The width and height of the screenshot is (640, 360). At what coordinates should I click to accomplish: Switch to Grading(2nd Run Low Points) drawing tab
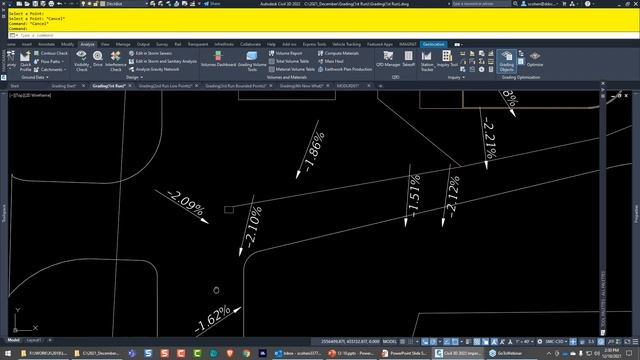pyautogui.click(x=165, y=86)
